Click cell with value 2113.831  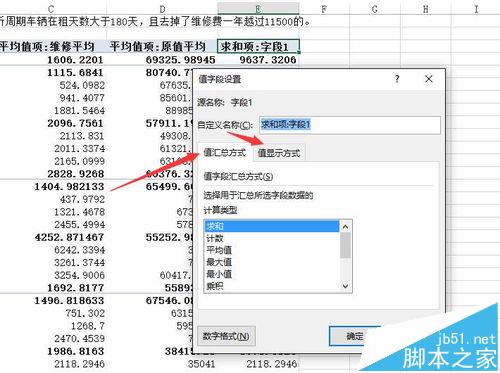(x=53, y=136)
